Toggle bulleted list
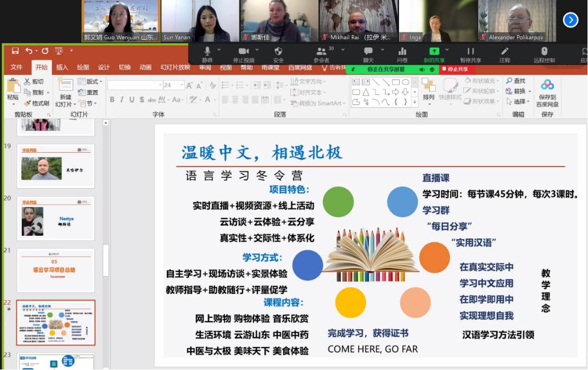The width and height of the screenshot is (588, 370). pyautogui.click(x=226, y=85)
